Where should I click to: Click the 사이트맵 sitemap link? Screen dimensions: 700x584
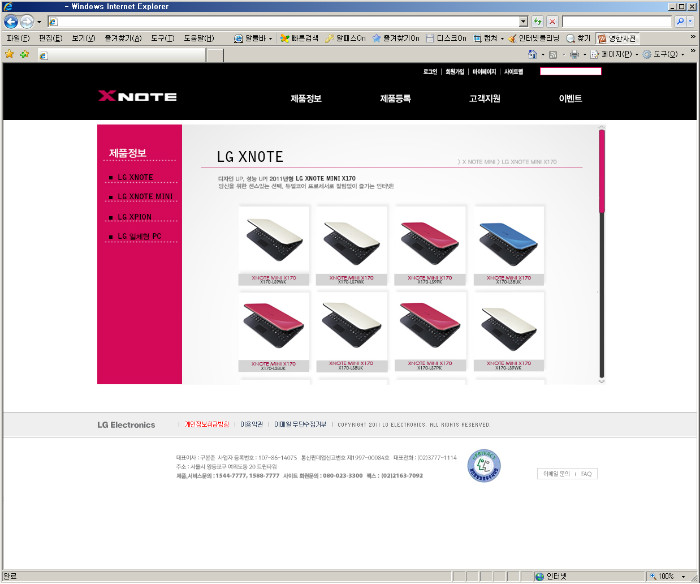click(x=513, y=71)
